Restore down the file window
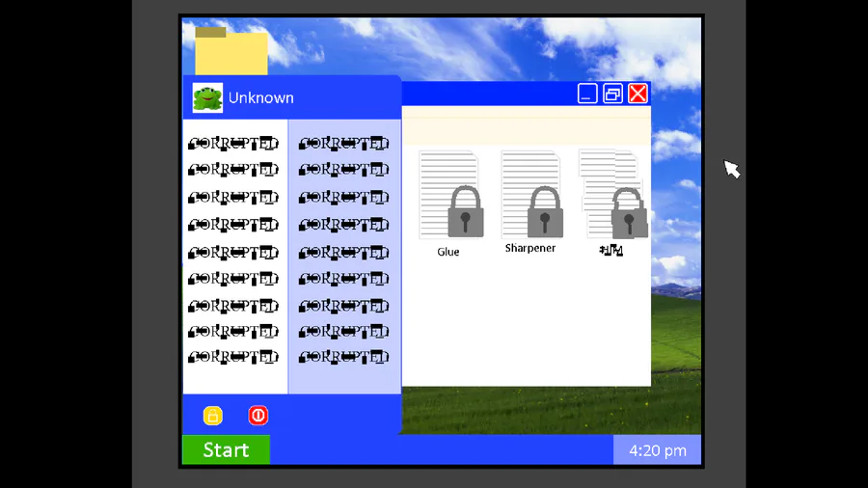 (612, 95)
